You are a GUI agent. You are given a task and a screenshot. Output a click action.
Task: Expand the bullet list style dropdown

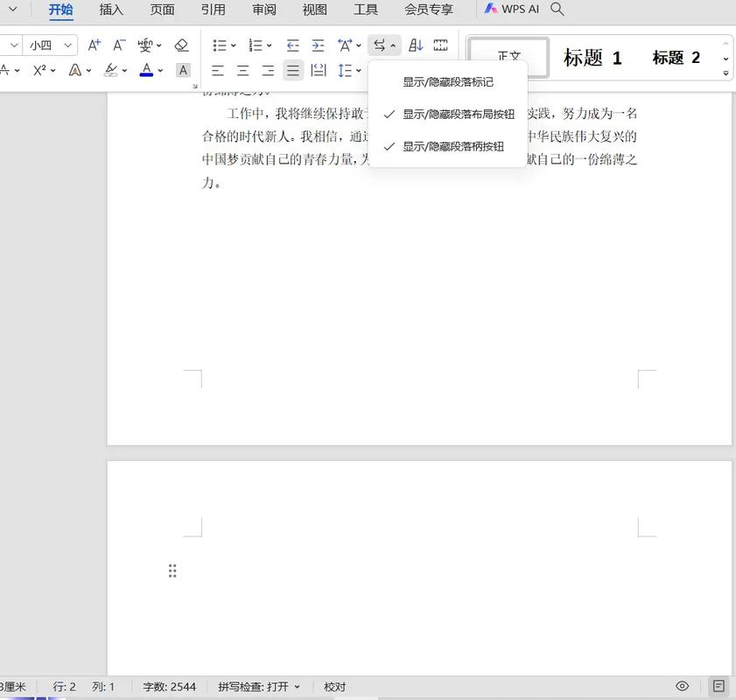234,45
